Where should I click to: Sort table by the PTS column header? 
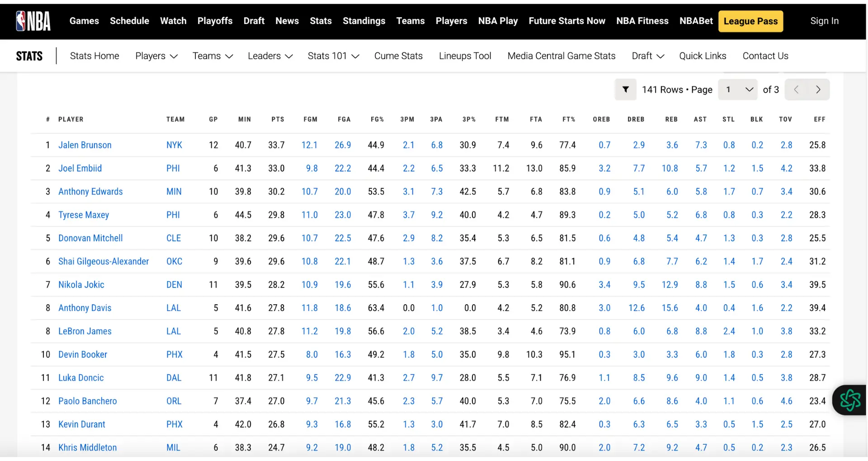[278, 119]
